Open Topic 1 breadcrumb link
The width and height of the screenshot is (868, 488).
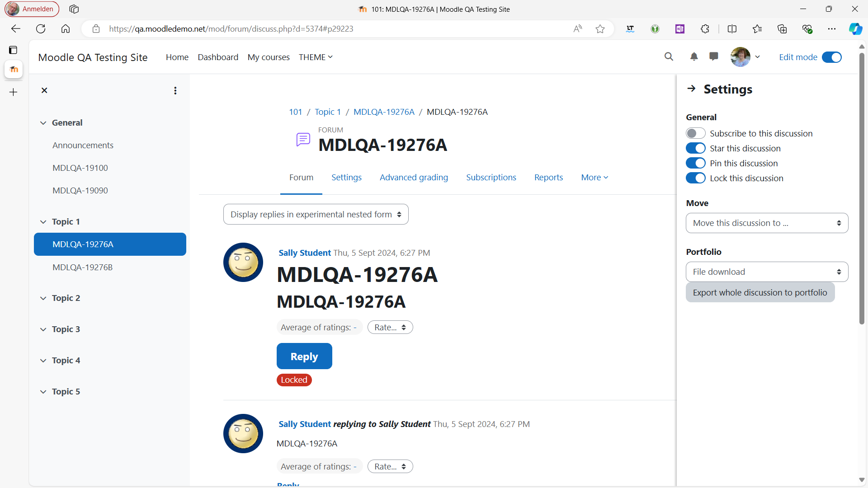[x=328, y=112]
